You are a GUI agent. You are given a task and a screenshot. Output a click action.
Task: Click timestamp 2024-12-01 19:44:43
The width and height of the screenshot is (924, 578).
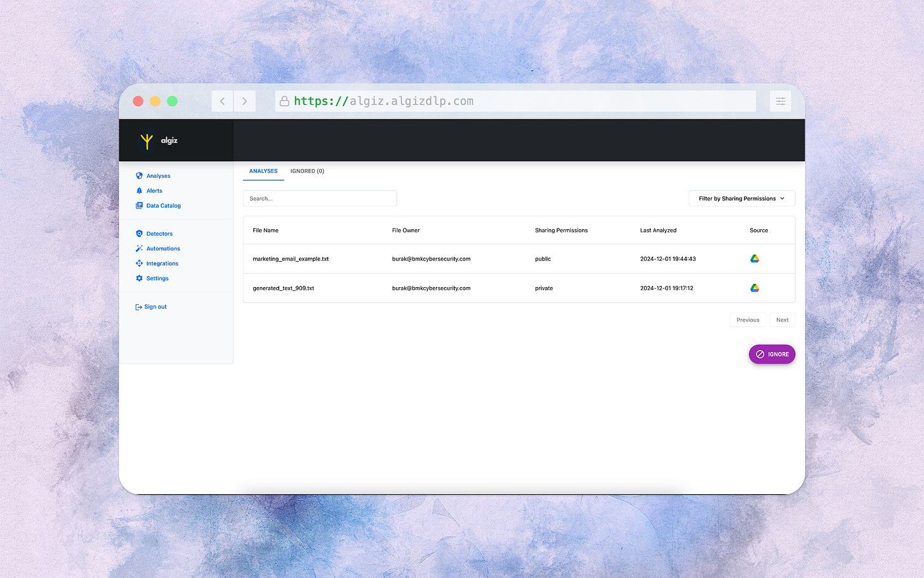pos(668,259)
